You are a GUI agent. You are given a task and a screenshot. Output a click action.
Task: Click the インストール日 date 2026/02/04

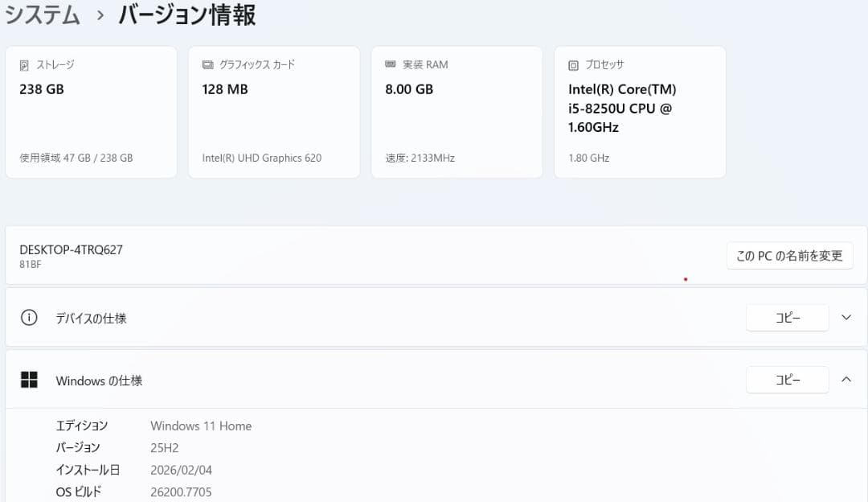(x=181, y=470)
